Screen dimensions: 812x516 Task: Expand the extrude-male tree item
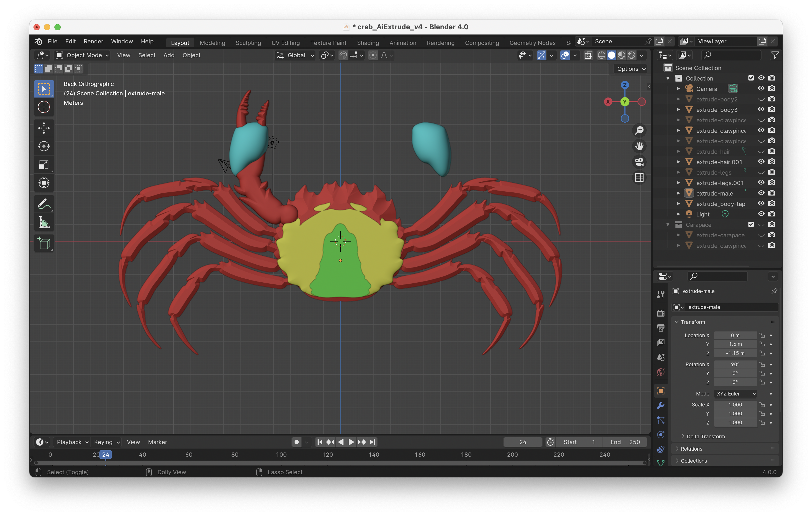(x=678, y=193)
